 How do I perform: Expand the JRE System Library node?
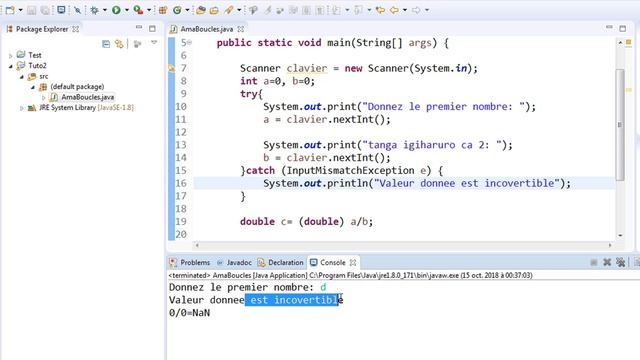pos(22,108)
